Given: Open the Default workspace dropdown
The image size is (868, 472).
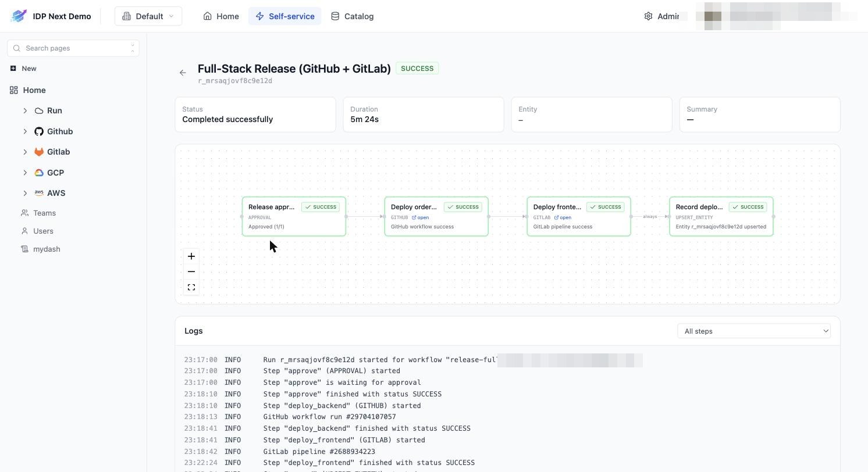Looking at the screenshot, I should click(148, 16).
